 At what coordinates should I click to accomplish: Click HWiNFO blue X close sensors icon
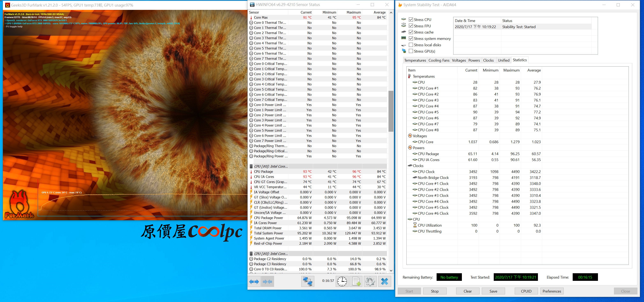pos(384,282)
